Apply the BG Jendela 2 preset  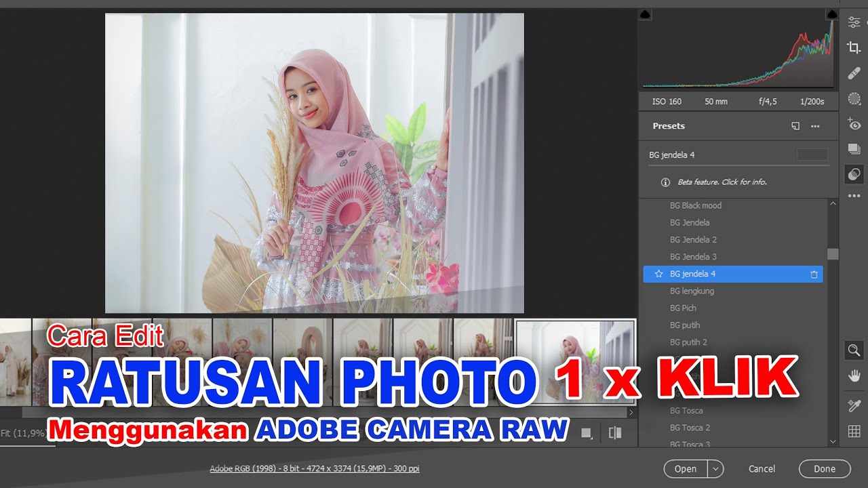tap(693, 239)
